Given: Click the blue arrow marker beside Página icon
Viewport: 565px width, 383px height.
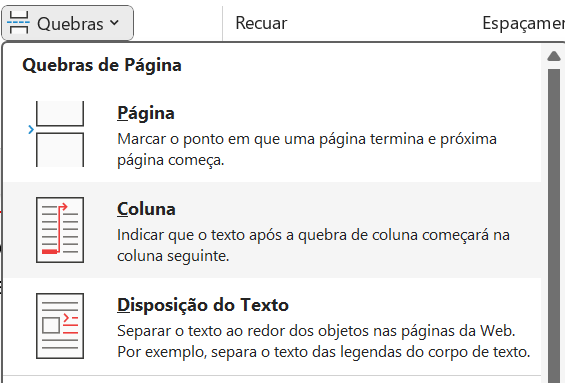Looking at the screenshot, I should (x=31, y=129).
